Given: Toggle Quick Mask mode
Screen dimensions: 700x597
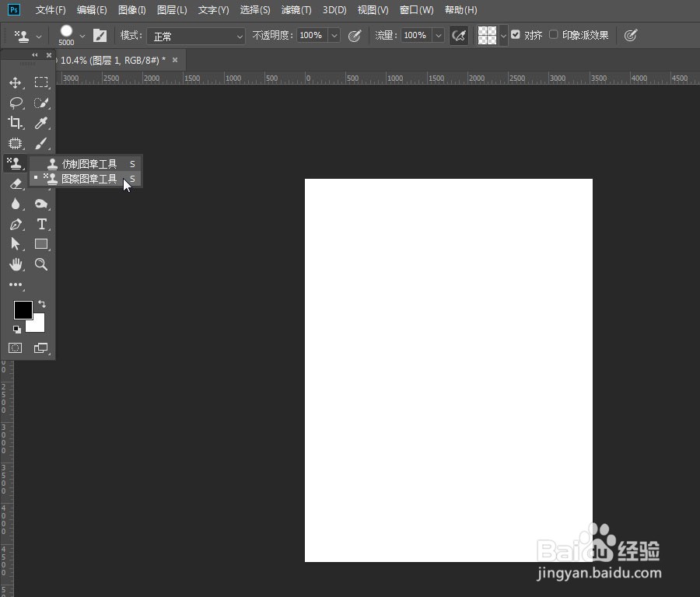Looking at the screenshot, I should pos(16,348).
